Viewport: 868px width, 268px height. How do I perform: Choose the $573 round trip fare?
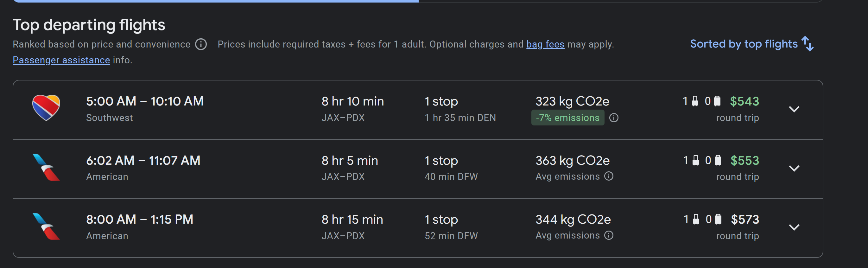click(745, 220)
